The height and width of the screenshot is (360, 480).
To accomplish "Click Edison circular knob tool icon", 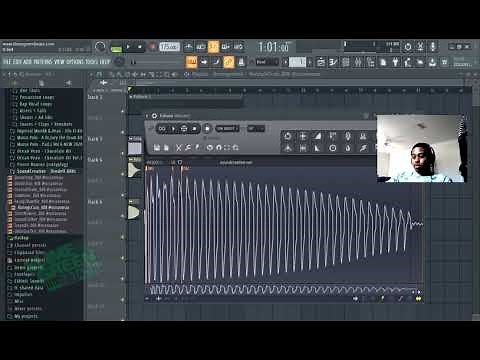I will click(333, 148).
